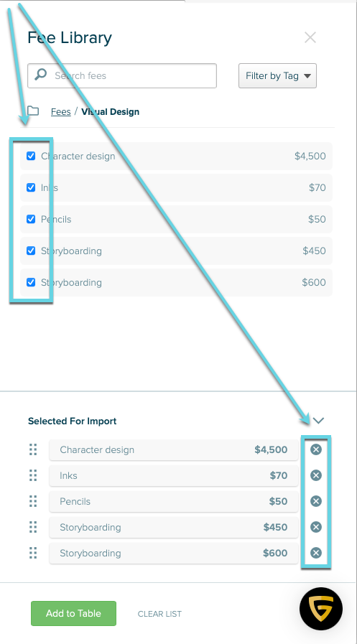Click CLEAR LIST link
The height and width of the screenshot is (644, 357).
(x=159, y=614)
